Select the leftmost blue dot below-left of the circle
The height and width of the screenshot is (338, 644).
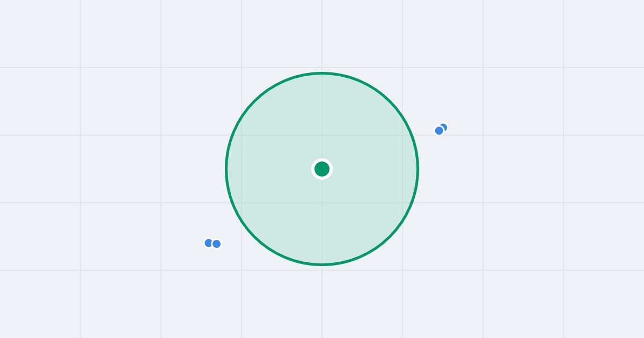pos(209,243)
